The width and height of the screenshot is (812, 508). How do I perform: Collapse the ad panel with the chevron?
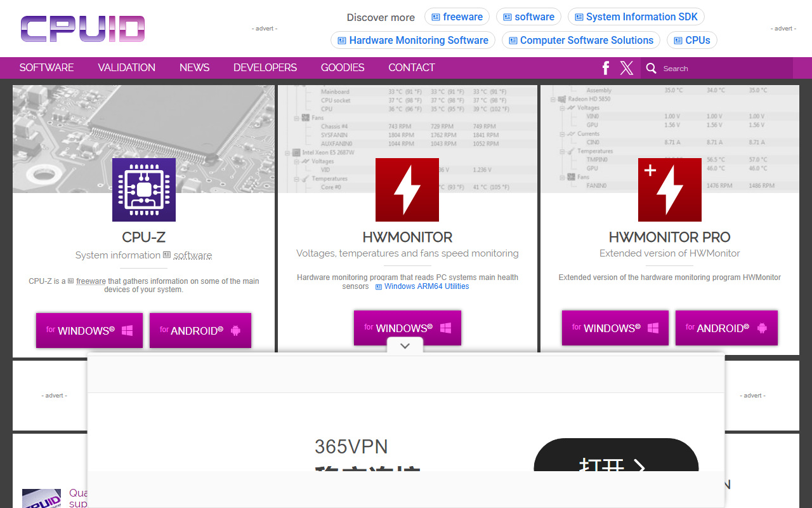[x=405, y=346]
